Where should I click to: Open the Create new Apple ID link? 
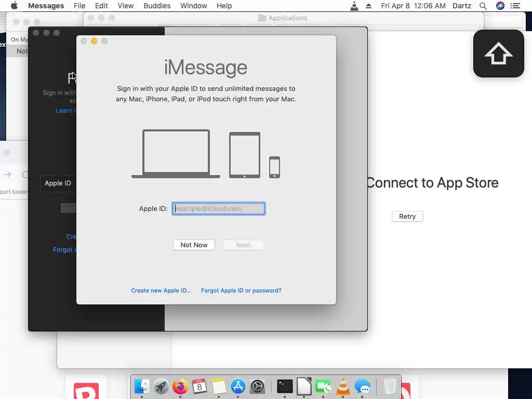pos(161,290)
